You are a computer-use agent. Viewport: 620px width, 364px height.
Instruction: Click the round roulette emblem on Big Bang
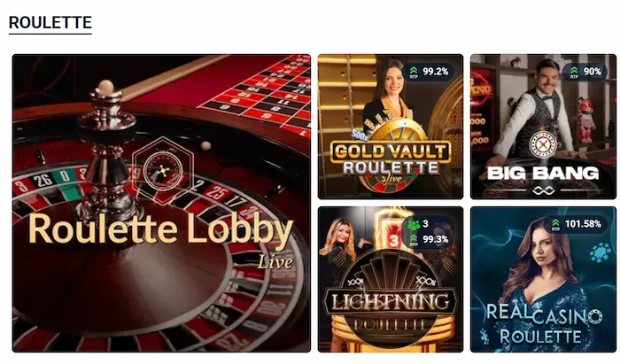(543, 143)
